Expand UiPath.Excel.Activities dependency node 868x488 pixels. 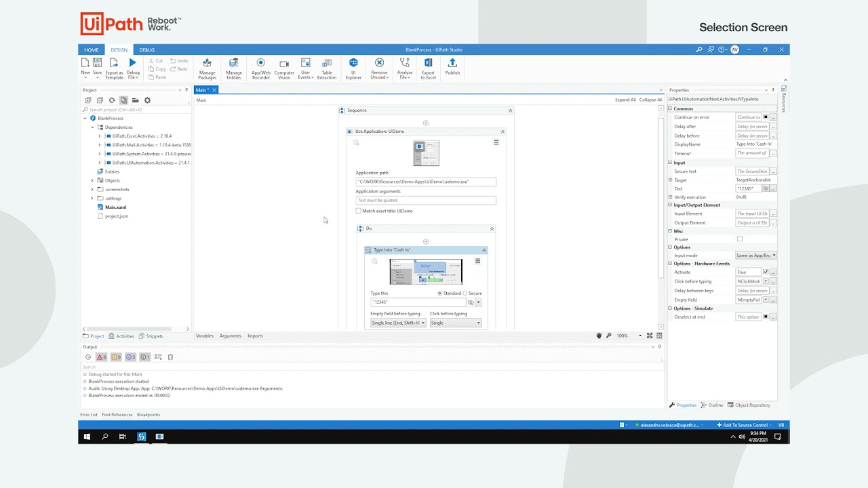[x=100, y=136]
